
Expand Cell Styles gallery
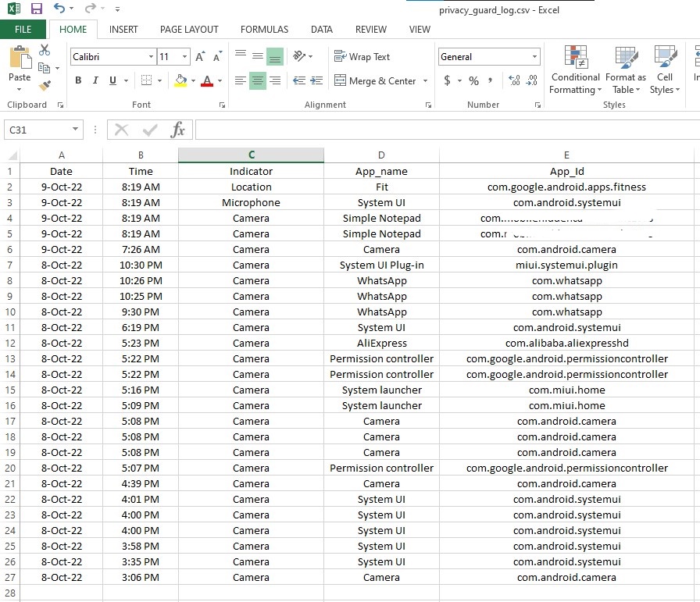click(665, 69)
